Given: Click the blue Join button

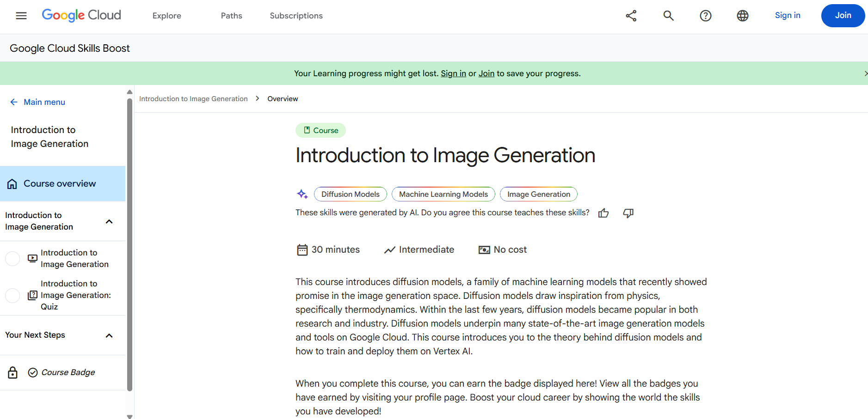Looking at the screenshot, I should pos(843,16).
